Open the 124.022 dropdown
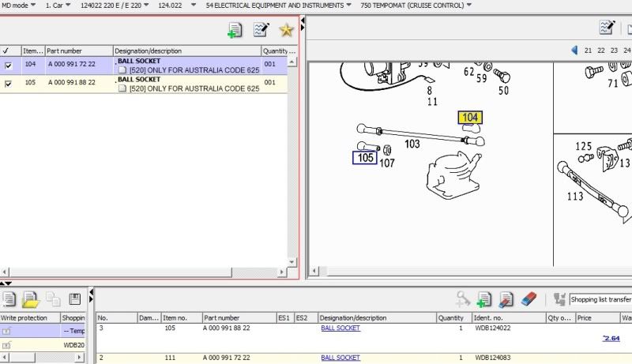This screenshot has width=632, height=364. click(176, 6)
